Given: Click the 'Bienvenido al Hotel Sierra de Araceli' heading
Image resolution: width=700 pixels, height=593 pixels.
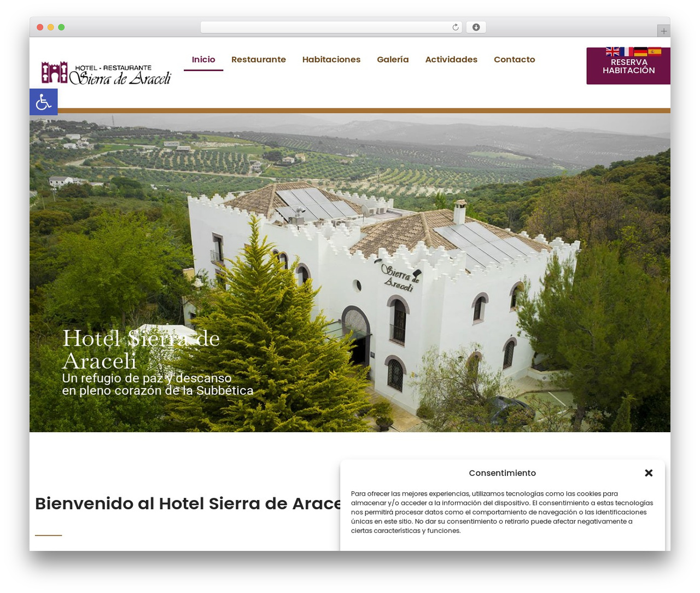Looking at the screenshot, I should click(188, 503).
